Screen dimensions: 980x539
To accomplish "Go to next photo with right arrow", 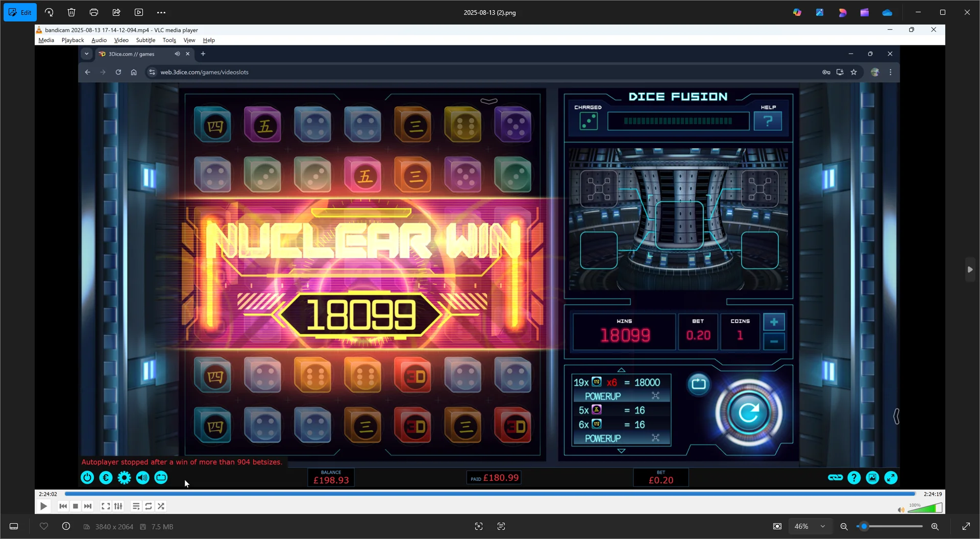I will pyautogui.click(x=970, y=269).
